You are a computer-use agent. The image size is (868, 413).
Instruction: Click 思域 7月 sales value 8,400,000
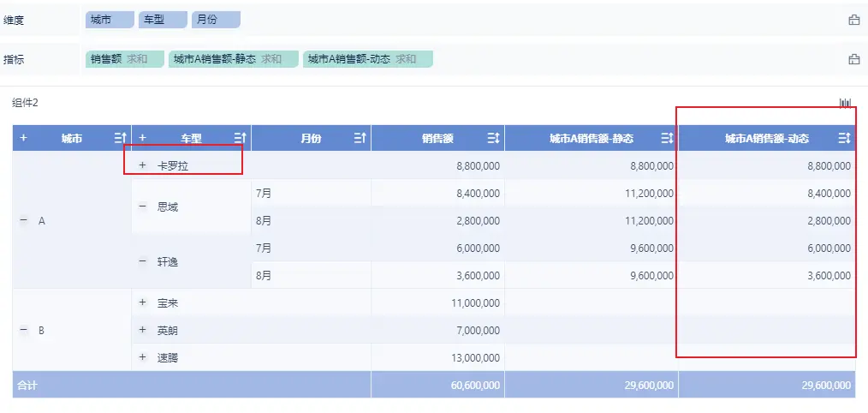[x=479, y=194]
